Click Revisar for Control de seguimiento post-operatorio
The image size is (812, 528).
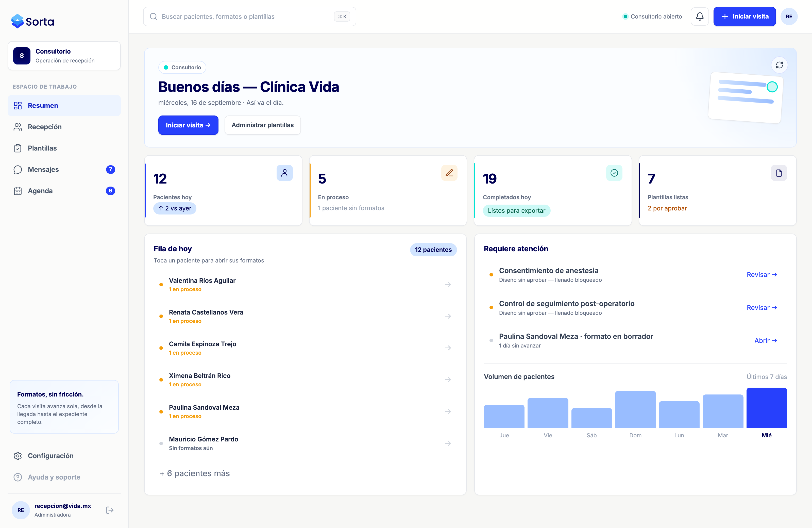tap(762, 308)
